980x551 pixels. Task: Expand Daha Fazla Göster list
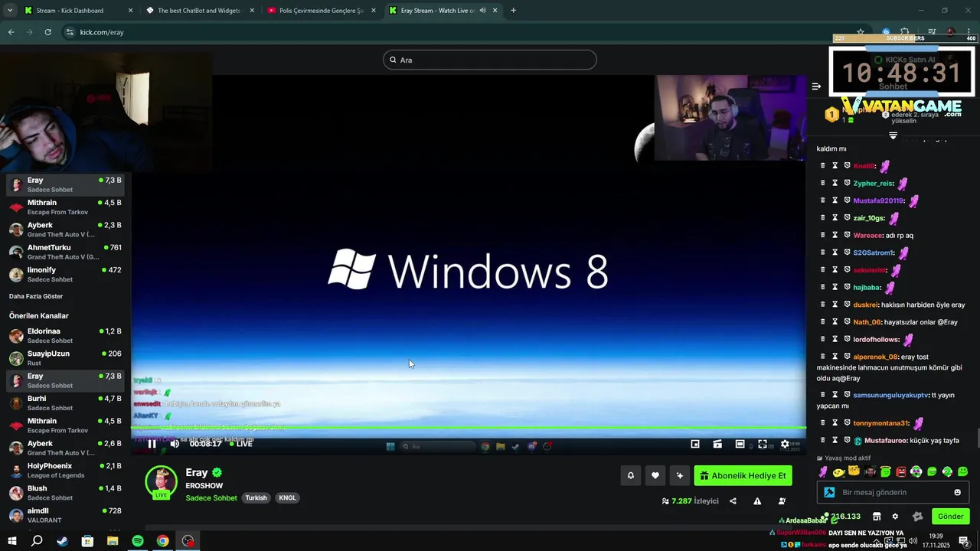[36, 296]
